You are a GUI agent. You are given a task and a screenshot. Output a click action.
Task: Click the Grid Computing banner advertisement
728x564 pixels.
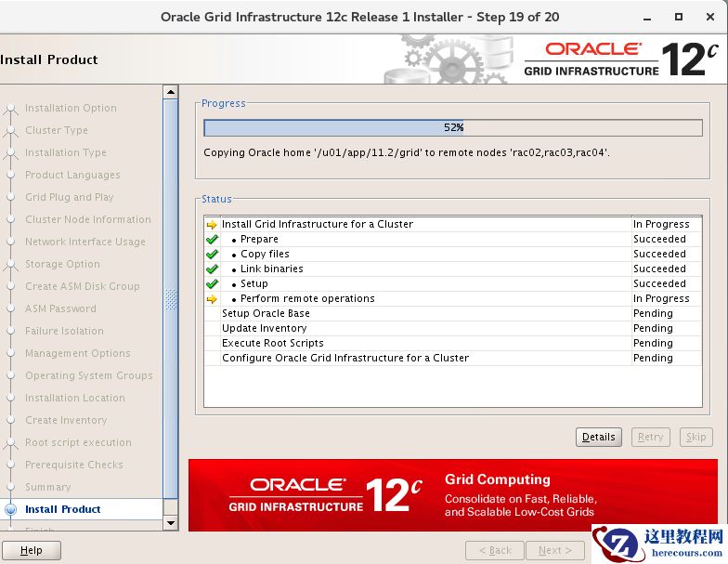pyautogui.click(x=453, y=495)
